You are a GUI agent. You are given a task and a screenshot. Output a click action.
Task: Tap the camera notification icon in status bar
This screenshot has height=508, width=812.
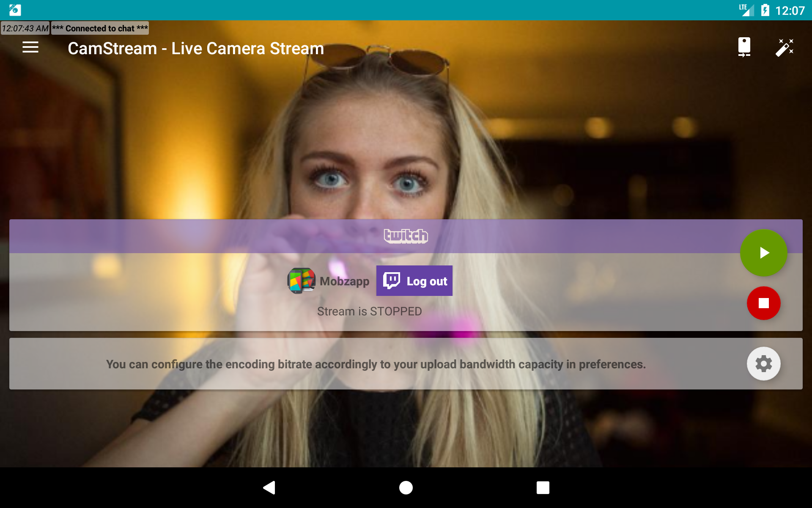(x=15, y=10)
